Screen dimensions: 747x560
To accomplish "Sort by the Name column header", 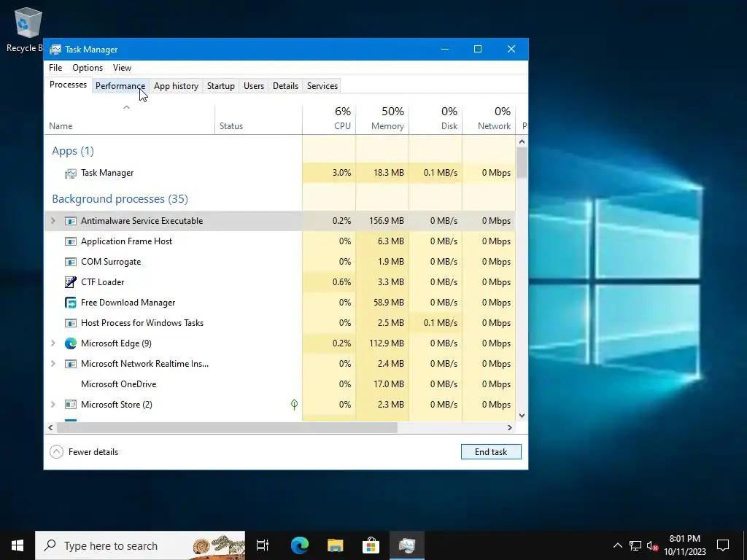I will pos(129,119).
